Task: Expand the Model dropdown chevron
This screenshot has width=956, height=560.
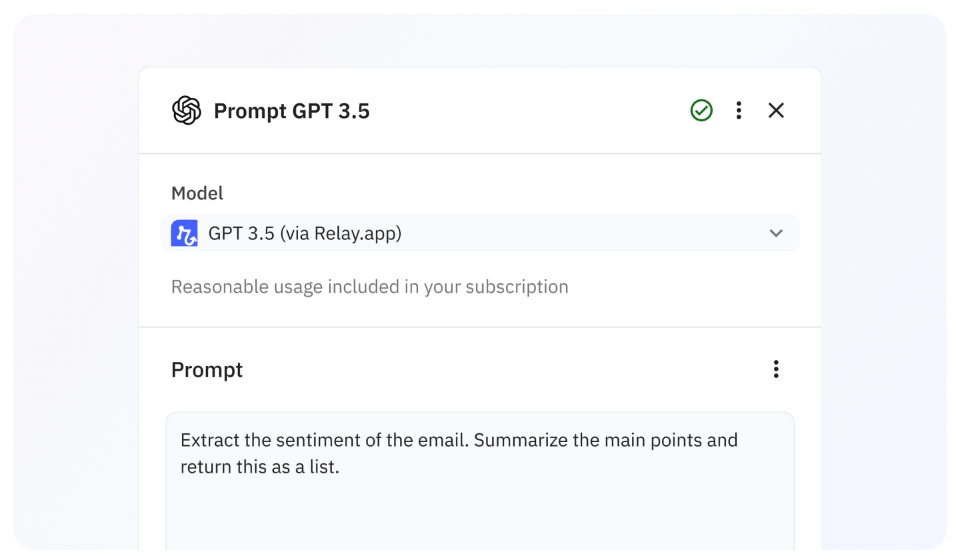Action: pos(776,233)
